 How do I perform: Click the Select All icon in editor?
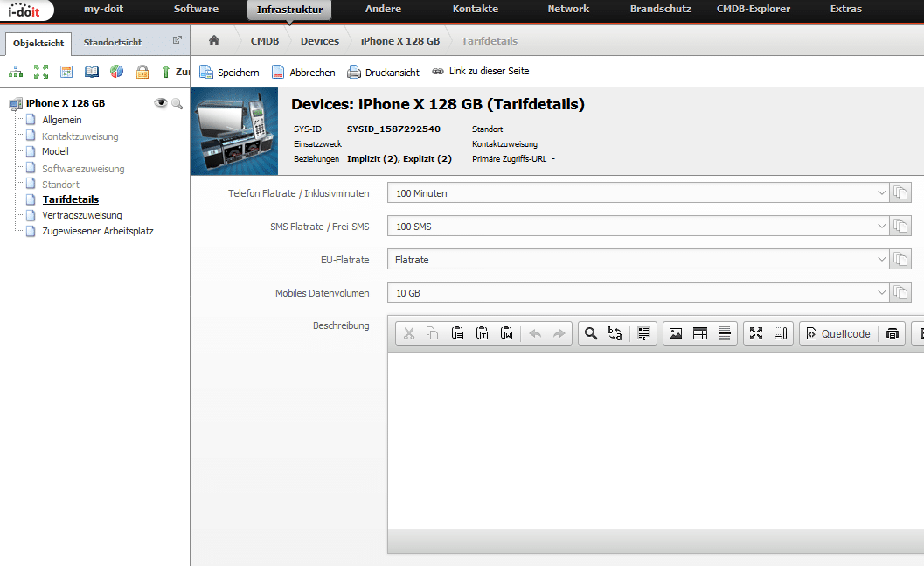coord(643,333)
